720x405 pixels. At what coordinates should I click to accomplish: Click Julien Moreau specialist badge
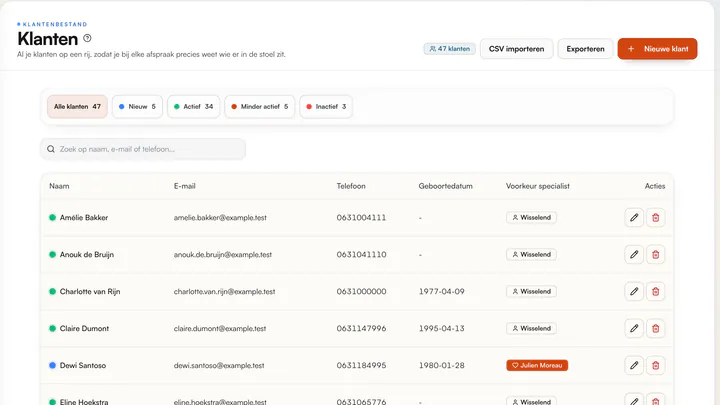[x=537, y=366]
